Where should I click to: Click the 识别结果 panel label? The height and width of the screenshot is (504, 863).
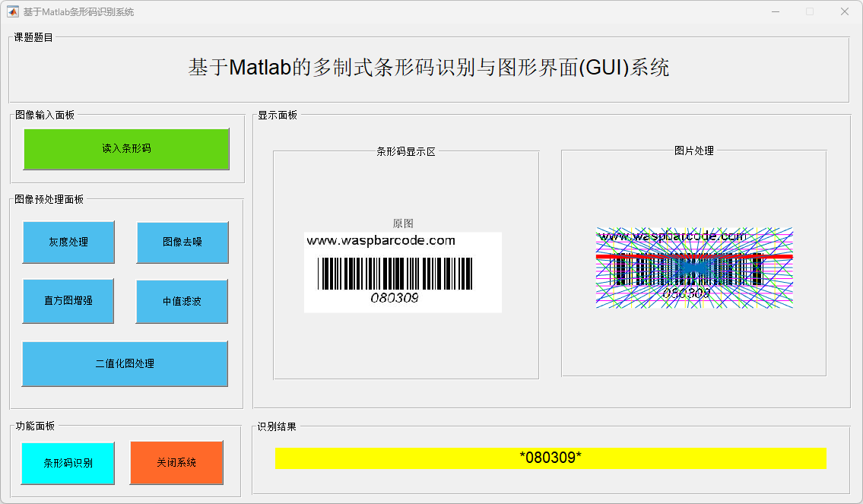coord(277,426)
